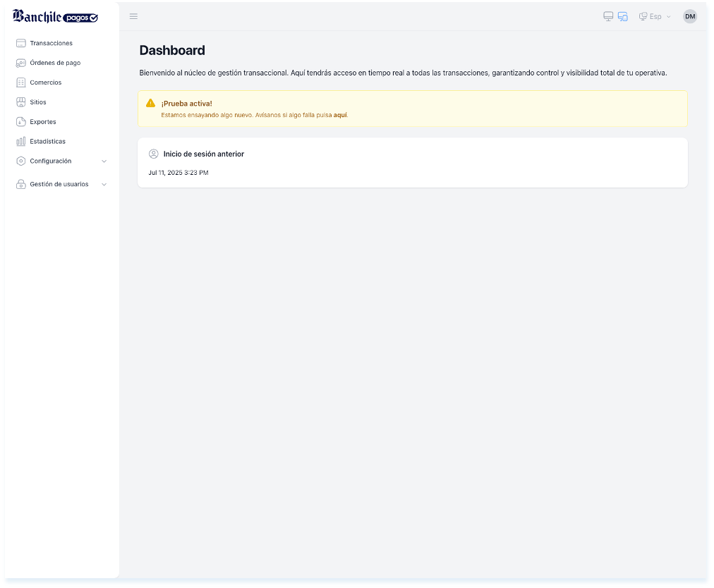Click the Órdenes de pago icon
Screen dimensions: 714x588
tap(21, 63)
